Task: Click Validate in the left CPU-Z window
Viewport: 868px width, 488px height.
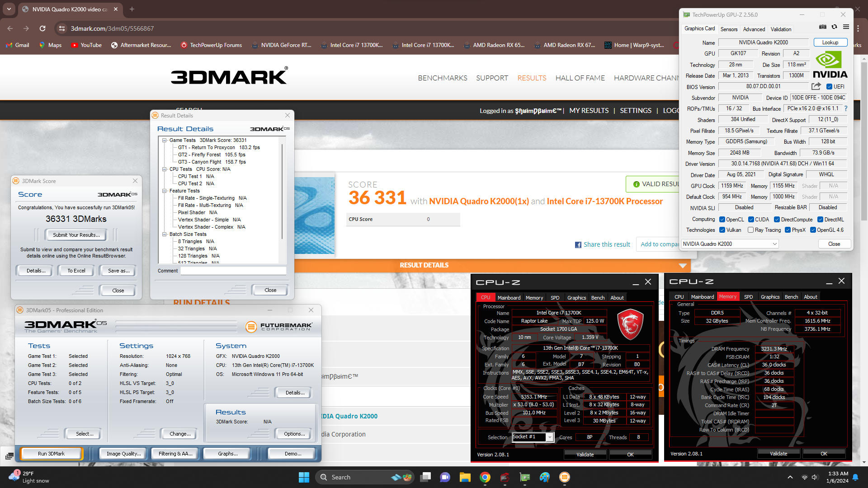Action: tap(585, 455)
